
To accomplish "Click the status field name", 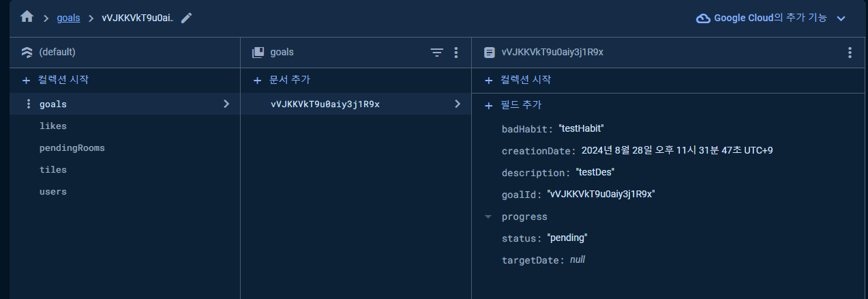I will click(x=520, y=238).
